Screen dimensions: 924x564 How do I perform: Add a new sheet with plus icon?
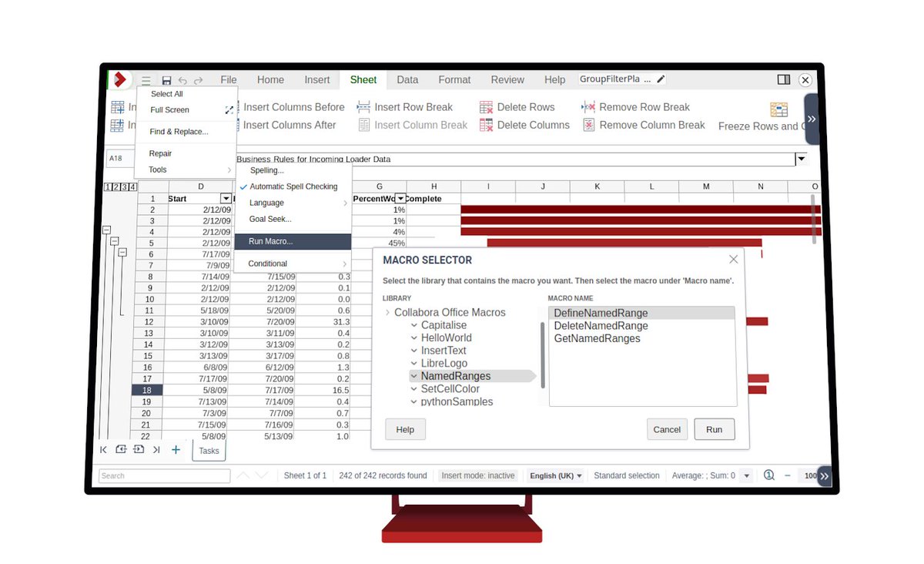pyautogui.click(x=176, y=449)
